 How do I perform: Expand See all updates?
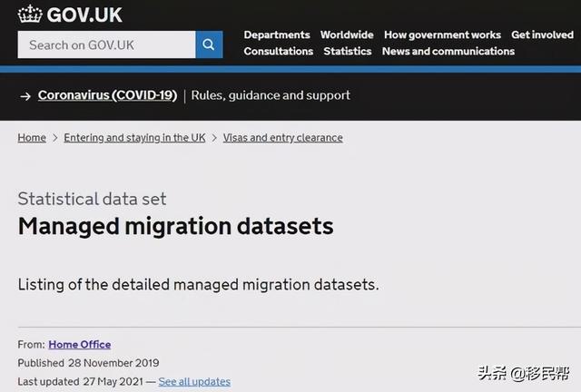[194, 382]
